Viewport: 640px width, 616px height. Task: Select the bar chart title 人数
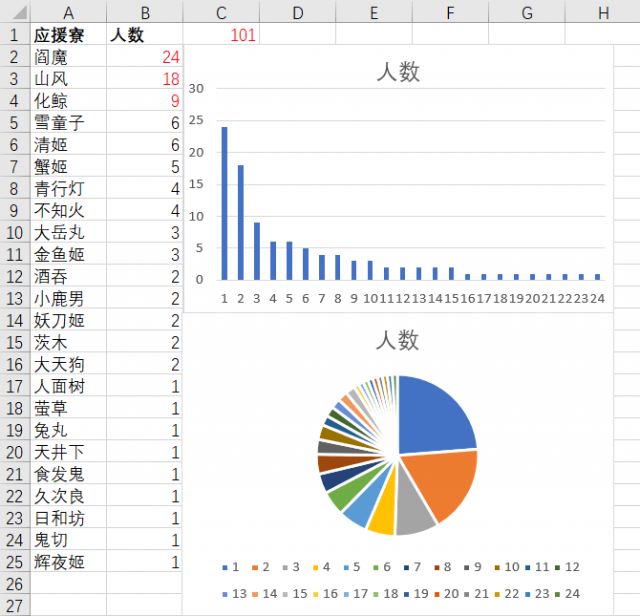[397, 71]
